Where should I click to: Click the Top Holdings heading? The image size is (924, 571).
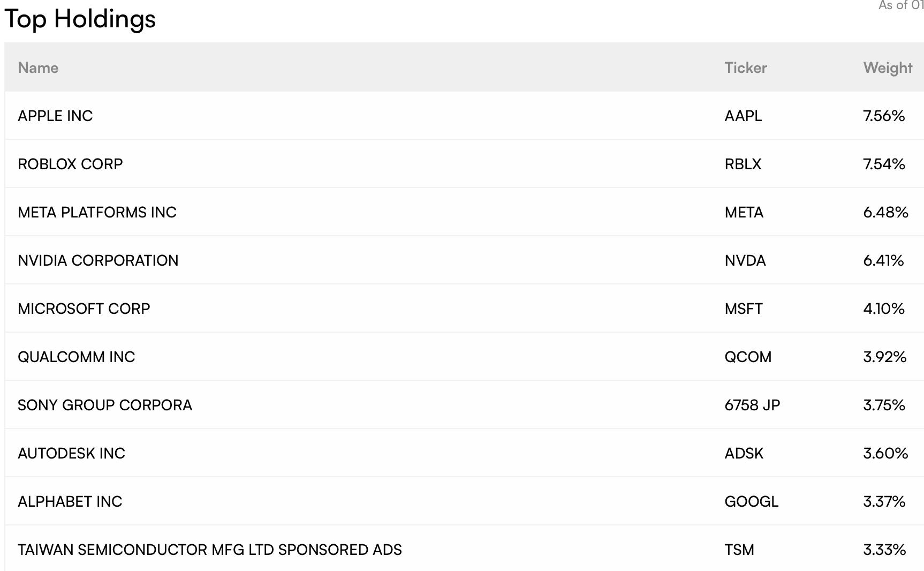coord(80,19)
